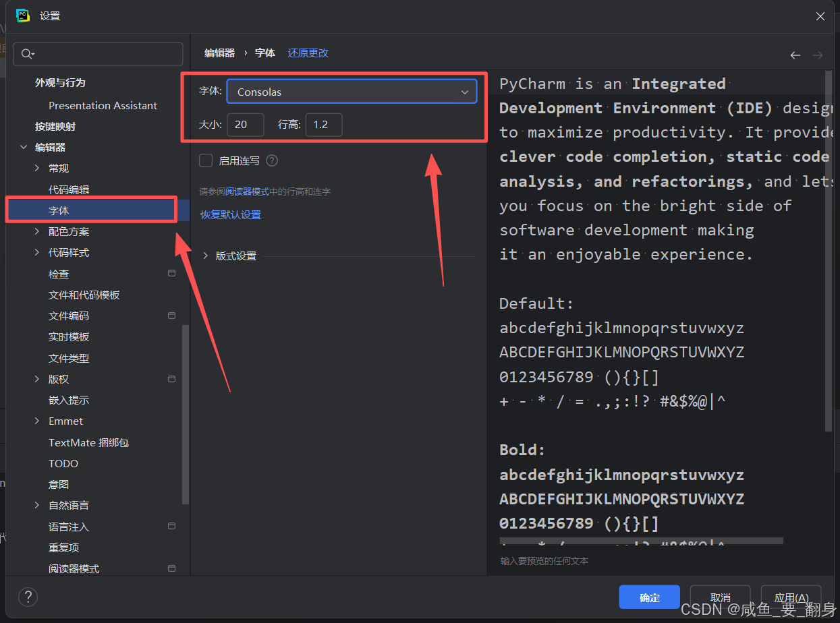Open 文件和代码模板 settings page

(x=84, y=295)
